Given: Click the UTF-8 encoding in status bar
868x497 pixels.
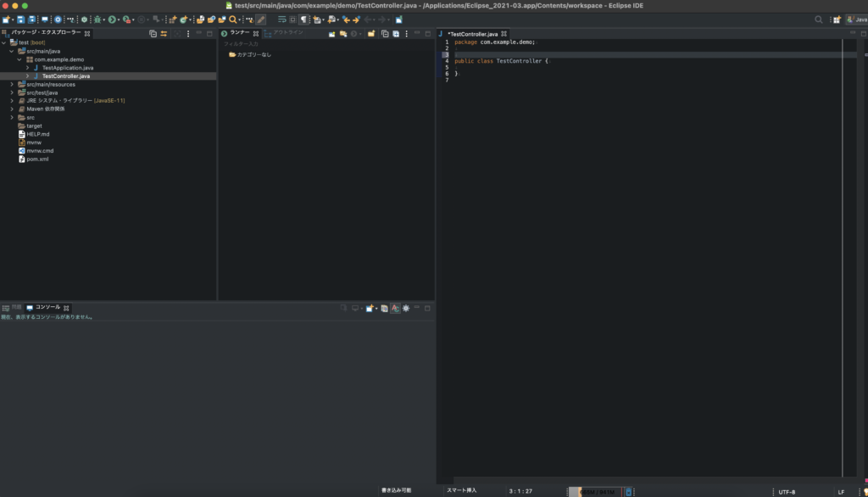Looking at the screenshot, I should 787,492.
